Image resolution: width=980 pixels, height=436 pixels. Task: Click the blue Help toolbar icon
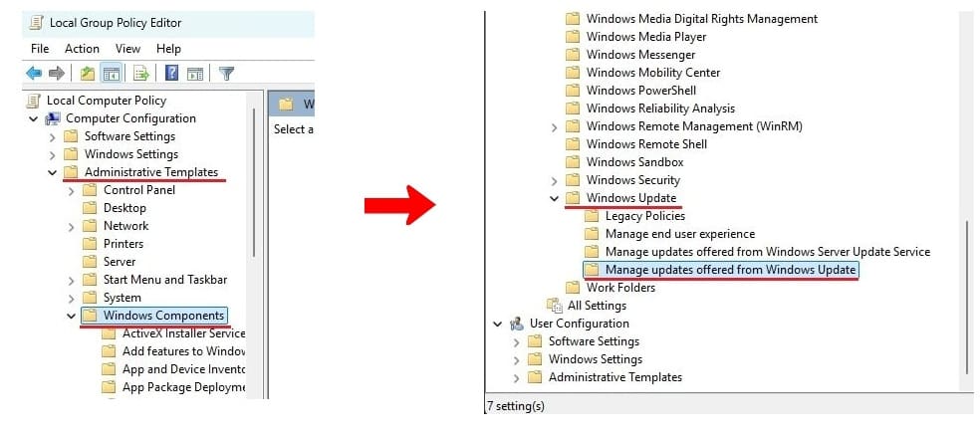coord(172,74)
